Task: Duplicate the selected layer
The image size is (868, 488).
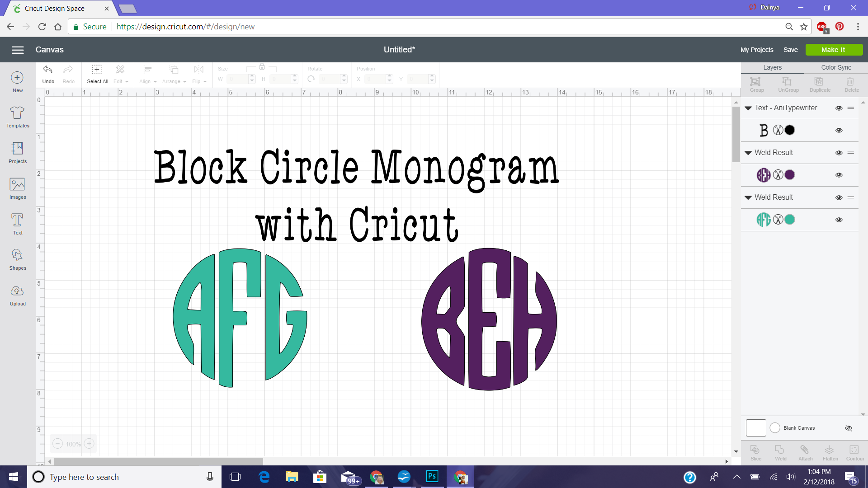Action: pyautogui.click(x=820, y=84)
